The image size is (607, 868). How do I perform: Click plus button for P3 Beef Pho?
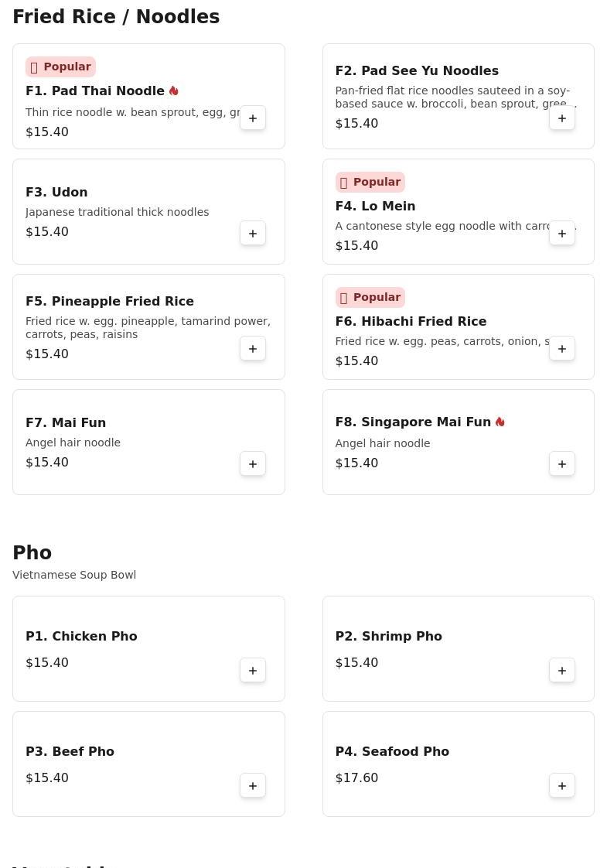tap(253, 786)
